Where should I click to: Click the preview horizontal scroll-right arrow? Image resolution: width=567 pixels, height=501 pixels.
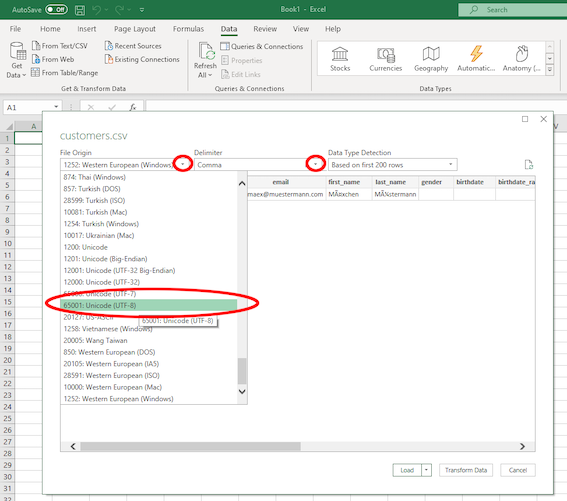click(x=522, y=446)
